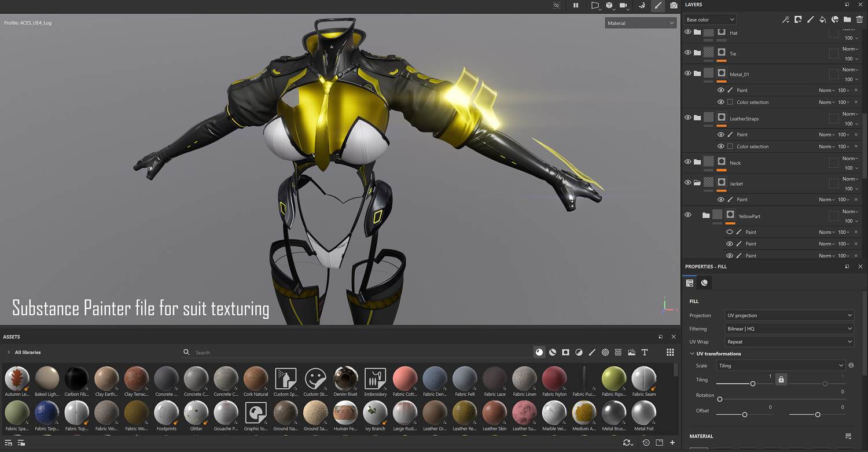868x452 pixels.
Task: Select the Neck layer
Action: [x=735, y=163]
